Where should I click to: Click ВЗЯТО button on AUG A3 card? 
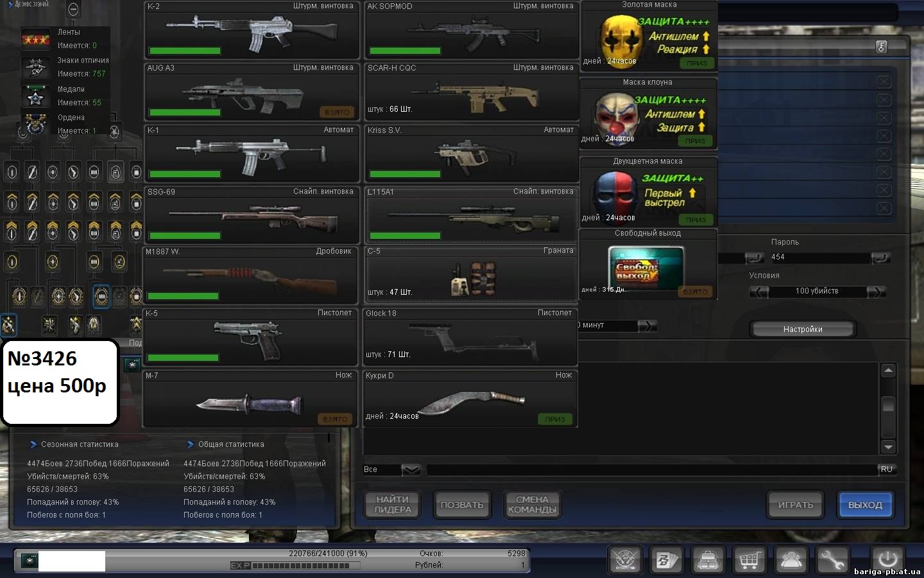(337, 112)
